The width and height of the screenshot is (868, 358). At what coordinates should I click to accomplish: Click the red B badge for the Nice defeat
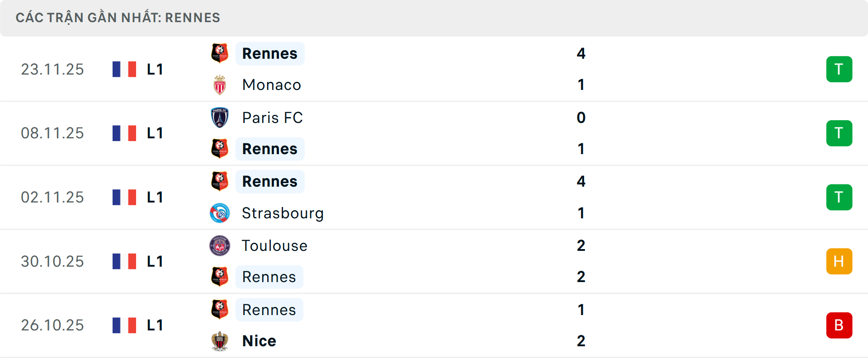pyautogui.click(x=839, y=325)
